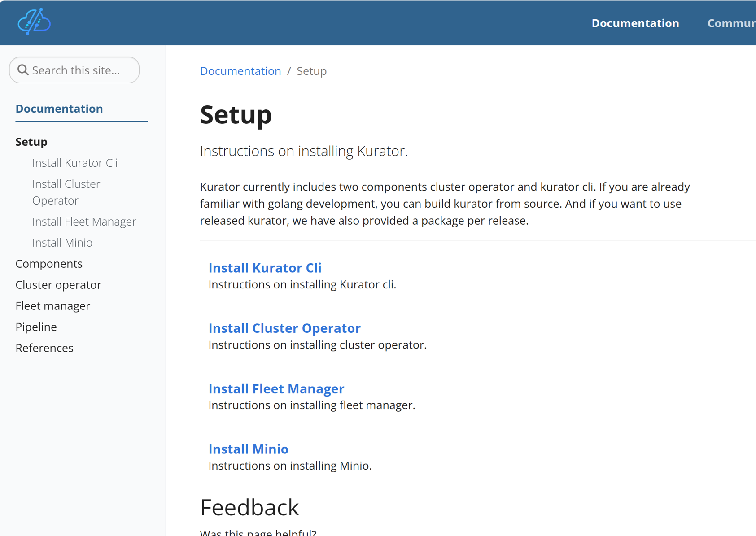Select Setup in the sidebar
Image resolution: width=756 pixels, height=536 pixels.
pyautogui.click(x=31, y=142)
